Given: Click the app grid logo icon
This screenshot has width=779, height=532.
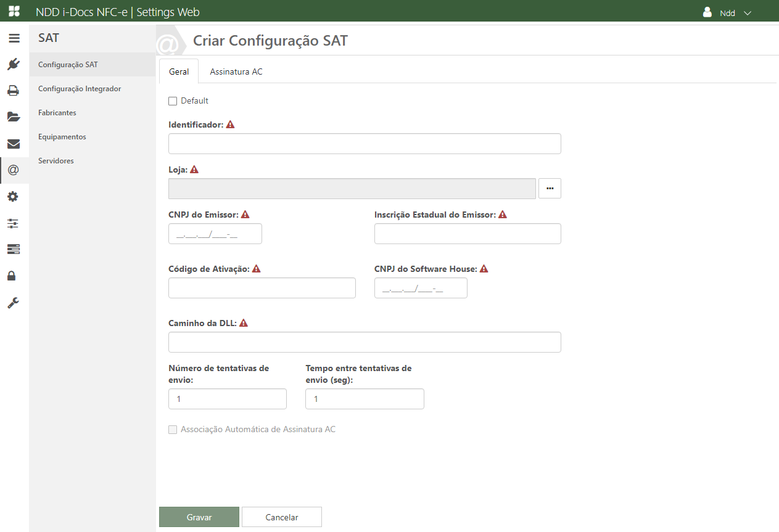Looking at the screenshot, I should coord(14,12).
